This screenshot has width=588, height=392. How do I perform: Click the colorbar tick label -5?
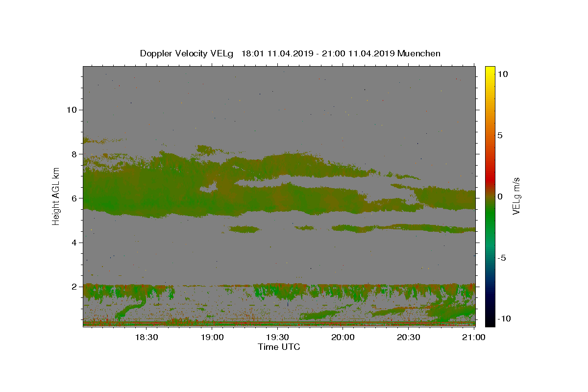tap(501, 257)
